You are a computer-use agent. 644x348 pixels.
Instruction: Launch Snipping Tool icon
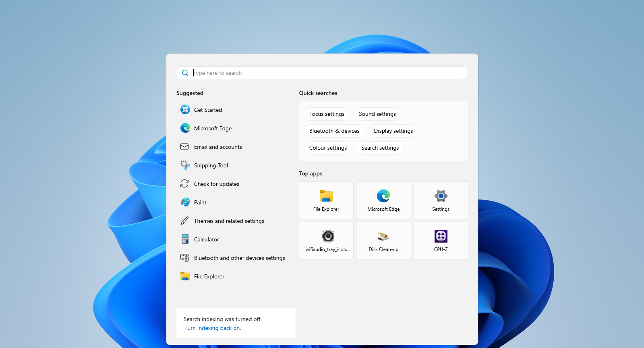[x=185, y=165]
